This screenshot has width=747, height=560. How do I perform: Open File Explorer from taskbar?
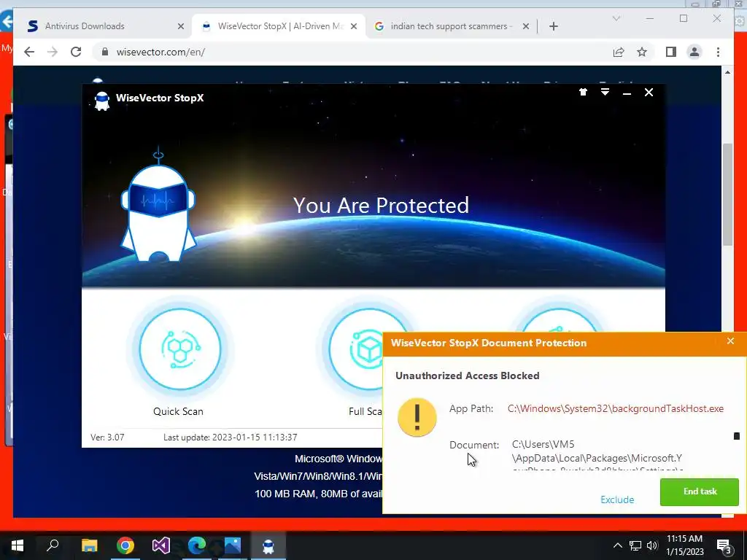[x=89, y=545]
